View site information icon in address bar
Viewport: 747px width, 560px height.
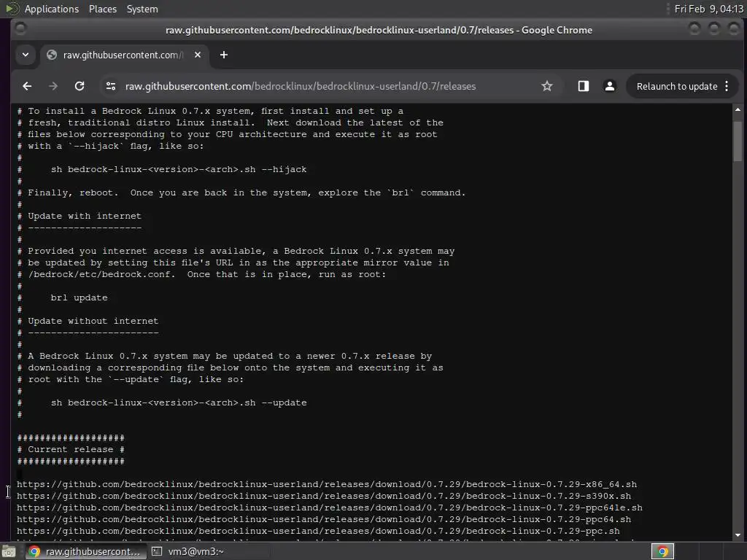pos(111,86)
